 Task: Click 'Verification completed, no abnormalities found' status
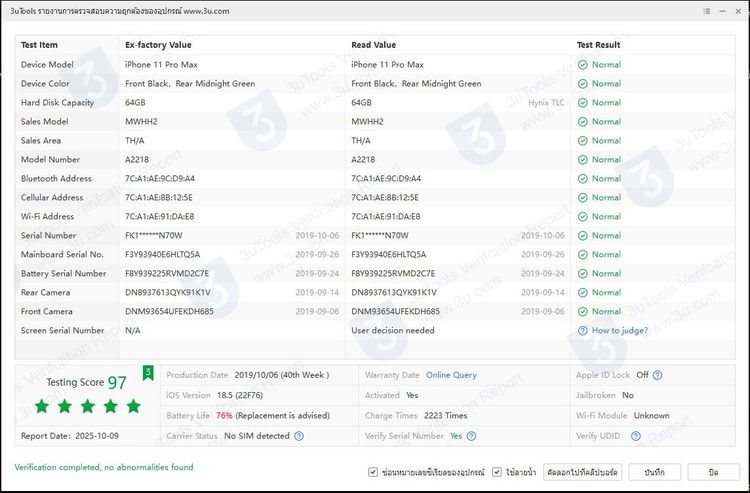coord(104,467)
